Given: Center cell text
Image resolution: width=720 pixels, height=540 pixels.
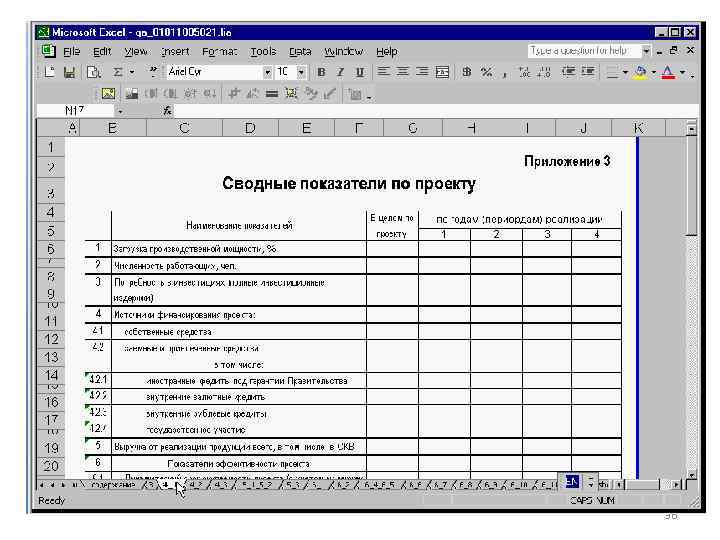Looking at the screenshot, I should (x=403, y=72).
